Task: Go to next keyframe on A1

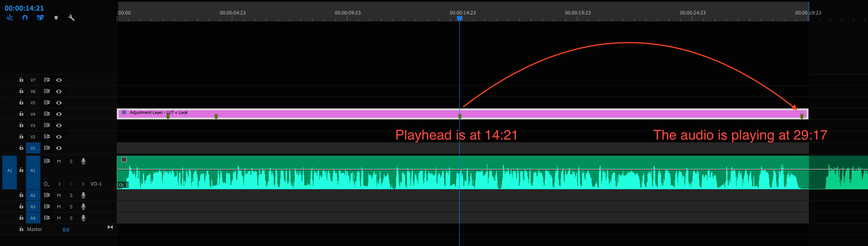Action: pos(83,184)
